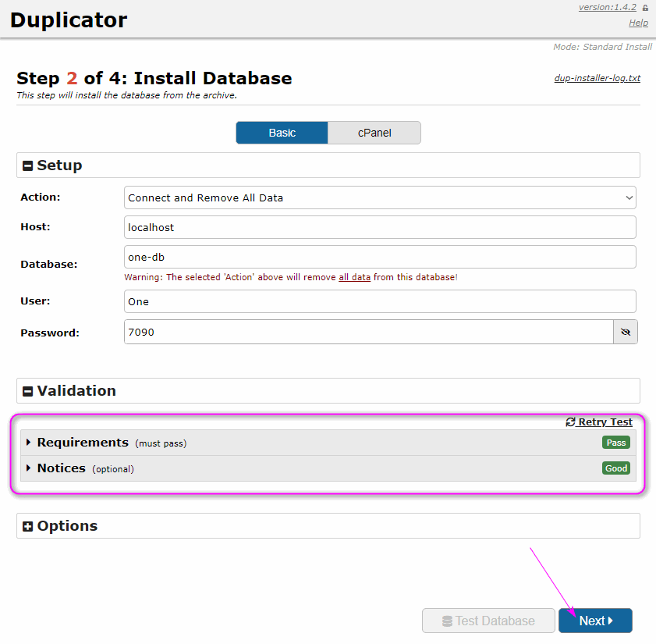Expand the Requirements row triangle
This screenshot has height=644, width=656.
pyautogui.click(x=28, y=442)
